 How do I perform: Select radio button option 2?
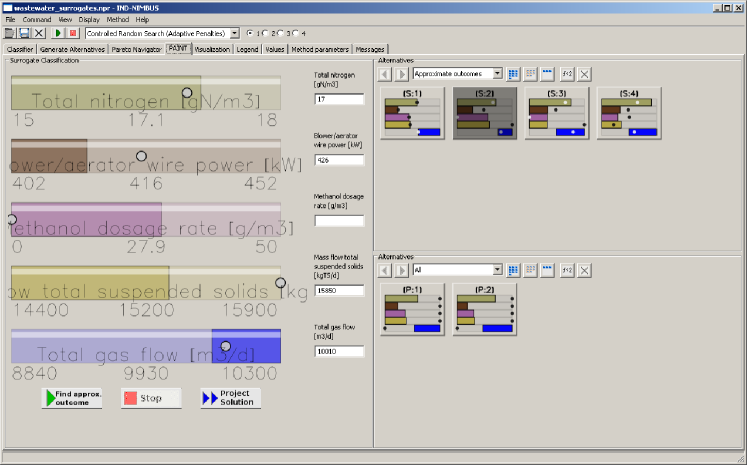[x=264, y=33]
